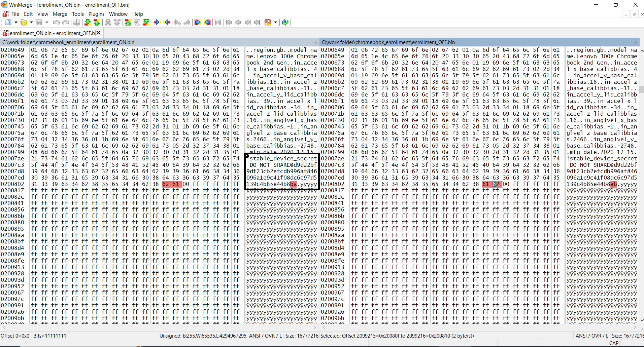Click highlighted 'ab' text in right pane
This screenshot has height=347, width=644.
[x=614, y=184]
